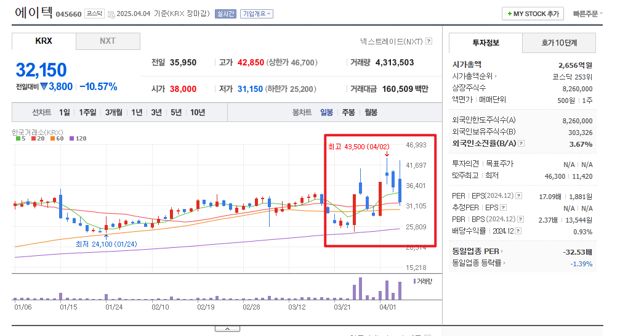Switch to the KRX tab
The height and width of the screenshot is (336, 644).
pos(44,41)
